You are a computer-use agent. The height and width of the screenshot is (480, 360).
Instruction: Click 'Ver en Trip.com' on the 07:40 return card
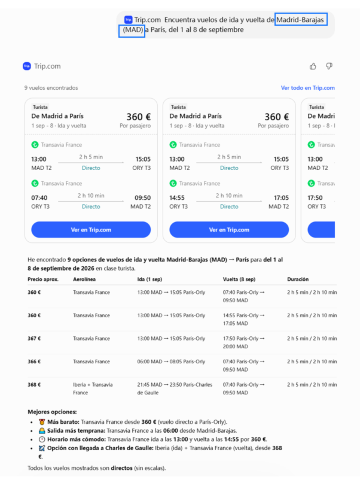91,230
